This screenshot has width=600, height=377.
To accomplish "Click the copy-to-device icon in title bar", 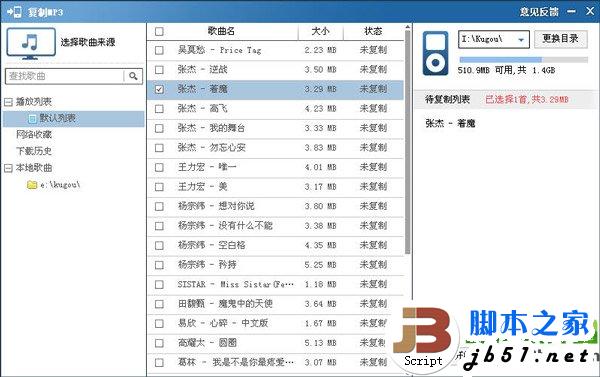I will coord(14,11).
